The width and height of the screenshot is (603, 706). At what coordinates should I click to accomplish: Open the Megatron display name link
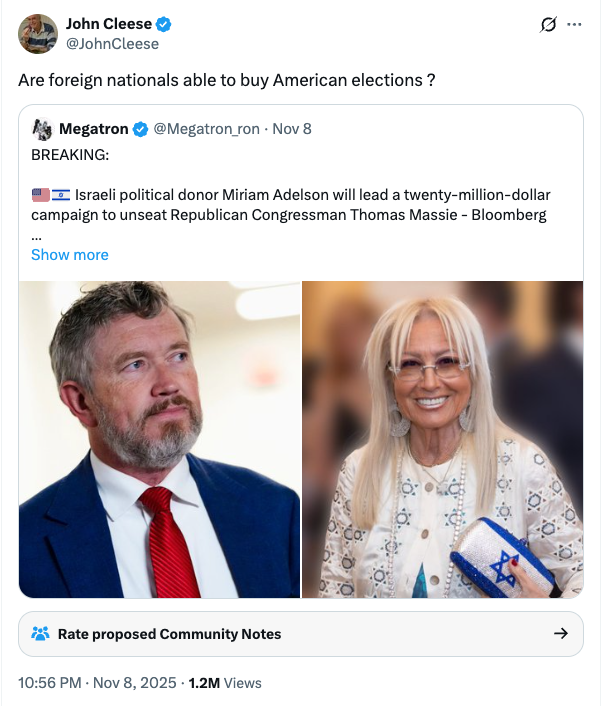(93, 129)
